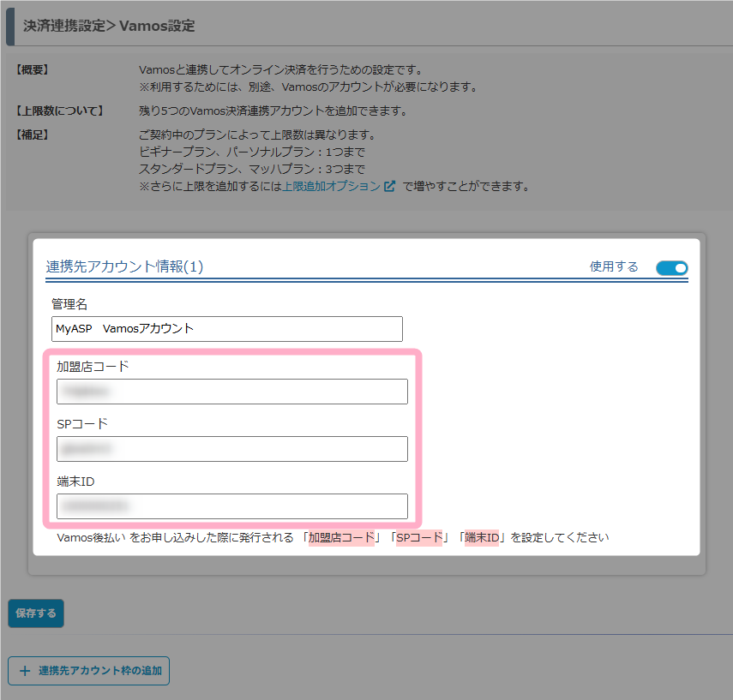Click the 端末ID input box
The width and height of the screenshot is (733, 700).
click(x=232, y=506)
